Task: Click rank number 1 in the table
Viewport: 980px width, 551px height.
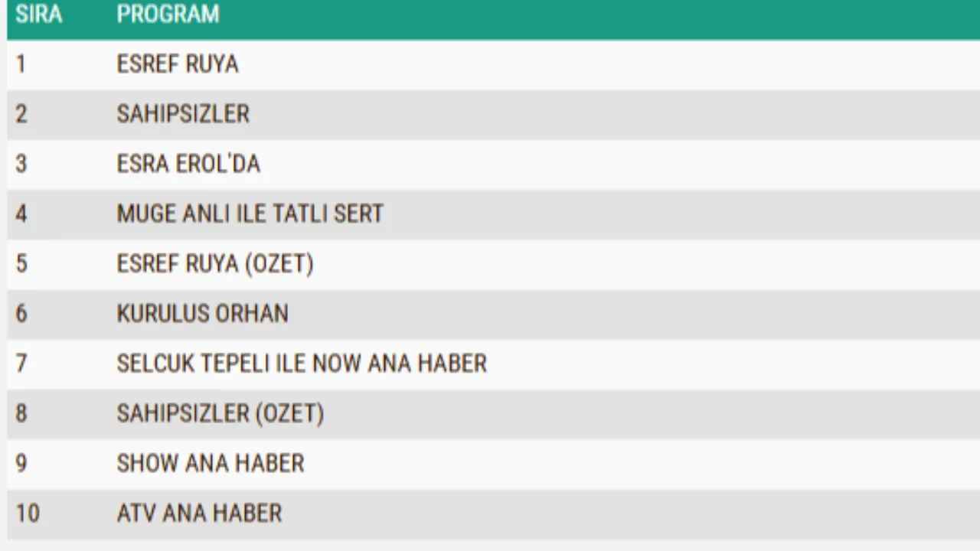Action: [x=21, y=64]
